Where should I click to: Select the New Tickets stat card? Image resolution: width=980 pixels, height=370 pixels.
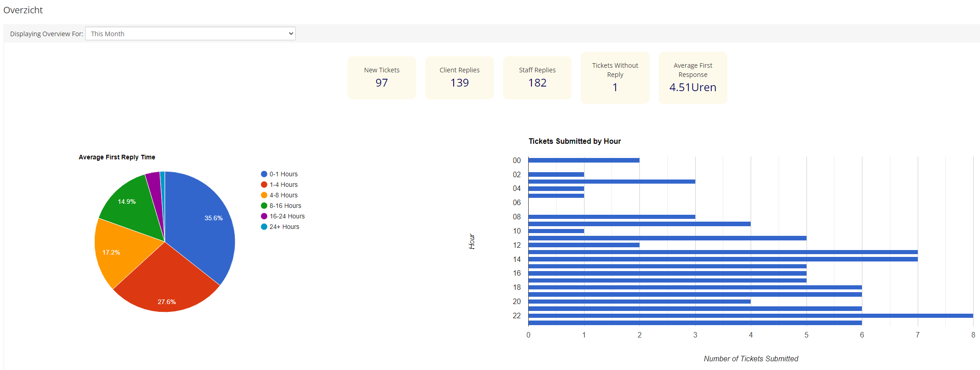click(x=381, y=77)
